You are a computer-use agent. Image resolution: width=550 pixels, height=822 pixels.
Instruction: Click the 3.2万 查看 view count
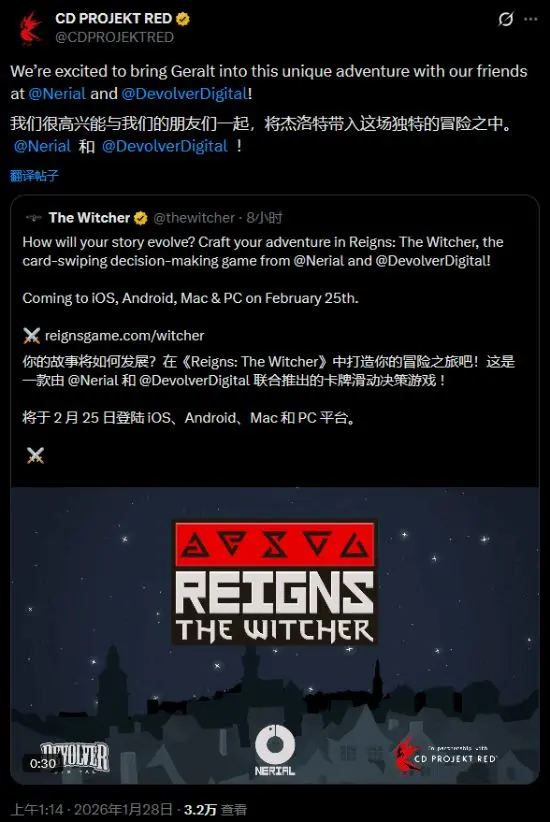215,810
